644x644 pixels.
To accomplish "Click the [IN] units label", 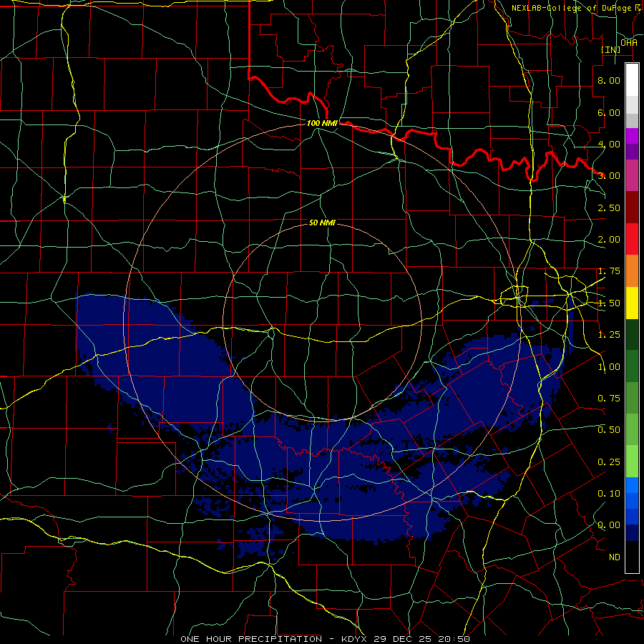I will coord(611,49).
